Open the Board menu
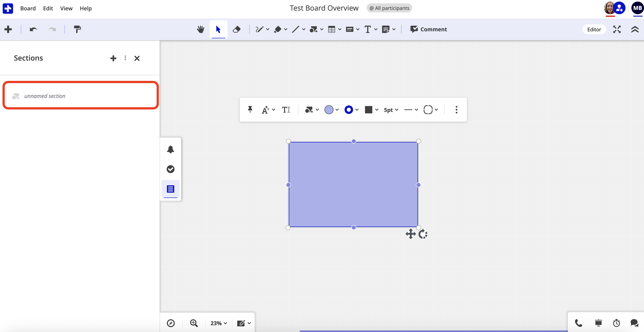 click(28, 8)
